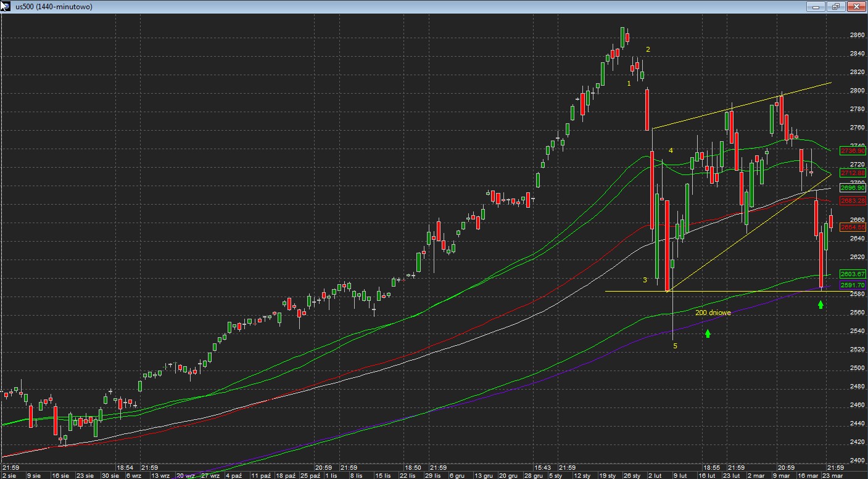Select the 2683.28 price tag
The height and width of the screenshot is (479, 868).
coord(853,201)
